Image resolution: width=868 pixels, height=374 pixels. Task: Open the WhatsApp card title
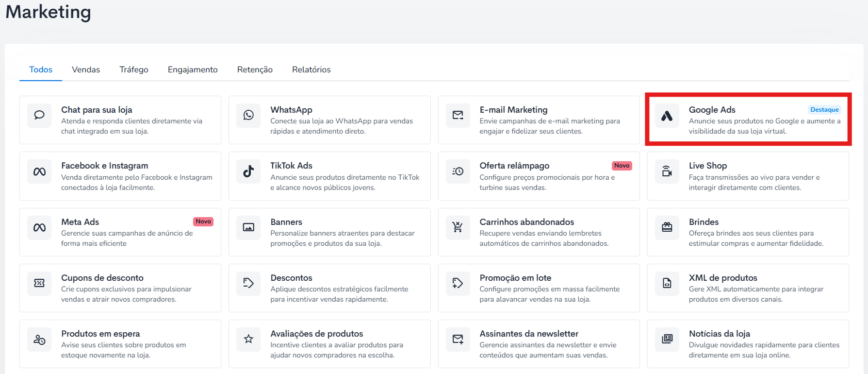[x=291, y=110]
